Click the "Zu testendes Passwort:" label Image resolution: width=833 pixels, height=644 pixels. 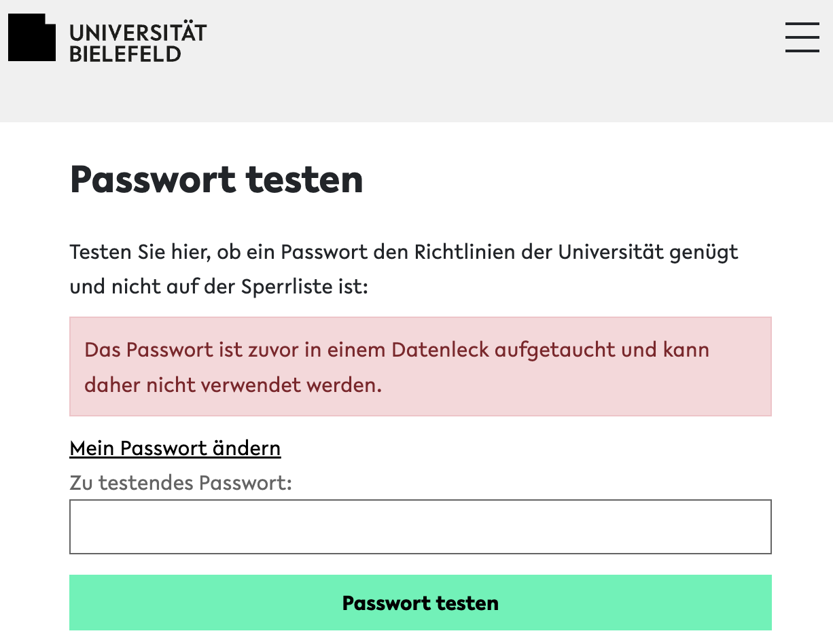181,483
